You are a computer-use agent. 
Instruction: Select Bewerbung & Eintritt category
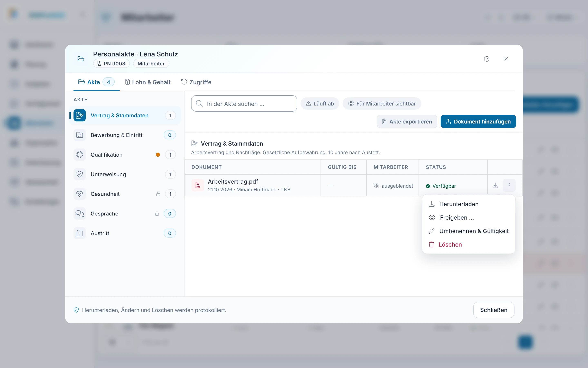(125, 135)
